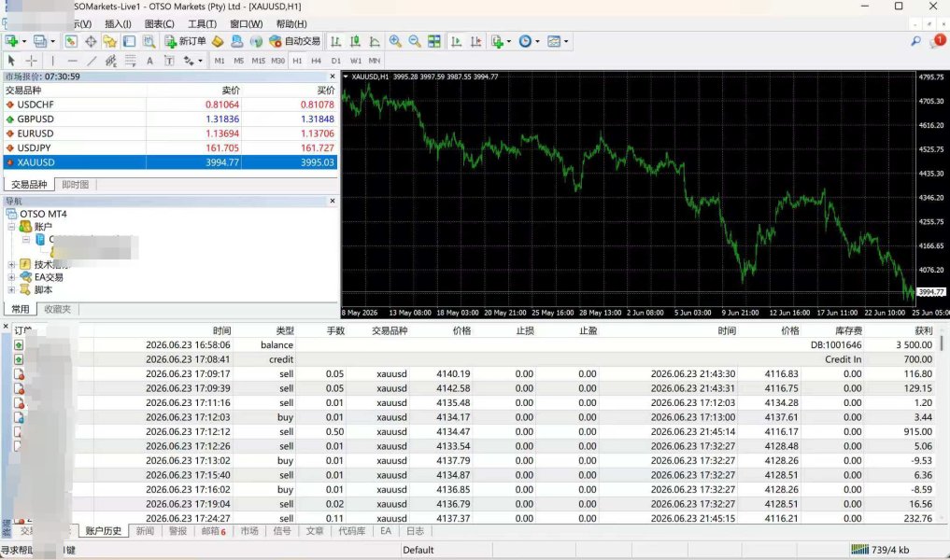Toggle the H1 timeframe button

pyautogui.click(x=297, y=61)
